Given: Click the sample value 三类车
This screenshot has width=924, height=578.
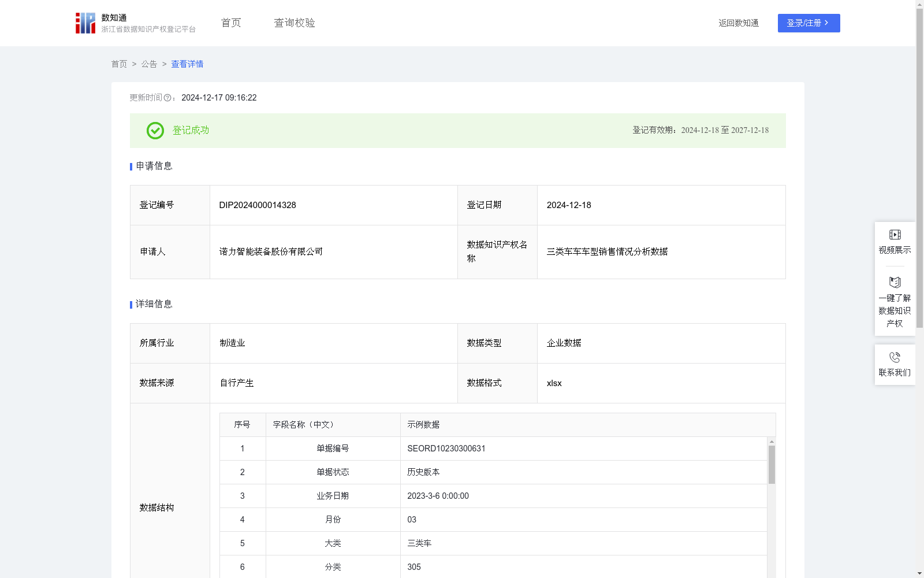Looking at the screenshot, I should (x=419, y=543).
